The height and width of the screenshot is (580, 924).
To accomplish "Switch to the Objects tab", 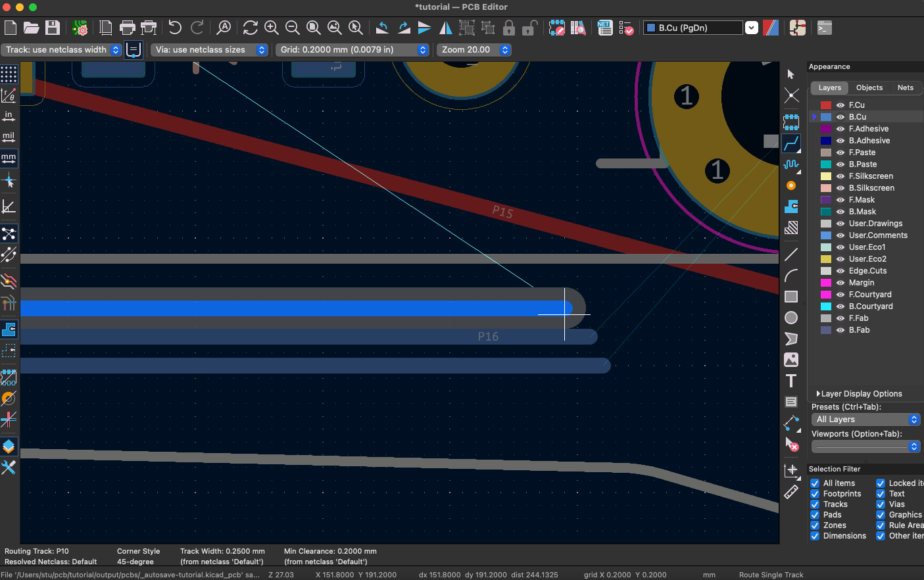I will pyautogui.click(x=869, y=87).
